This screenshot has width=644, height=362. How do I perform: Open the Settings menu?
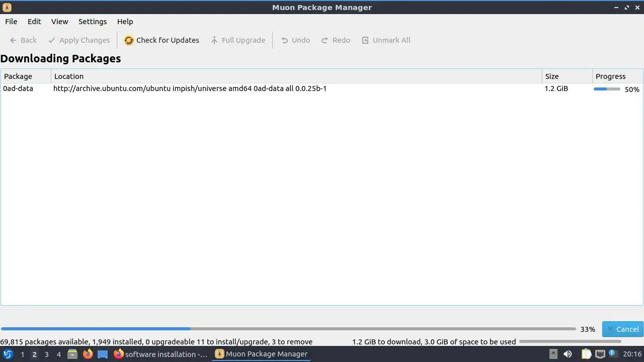point(93,22)
